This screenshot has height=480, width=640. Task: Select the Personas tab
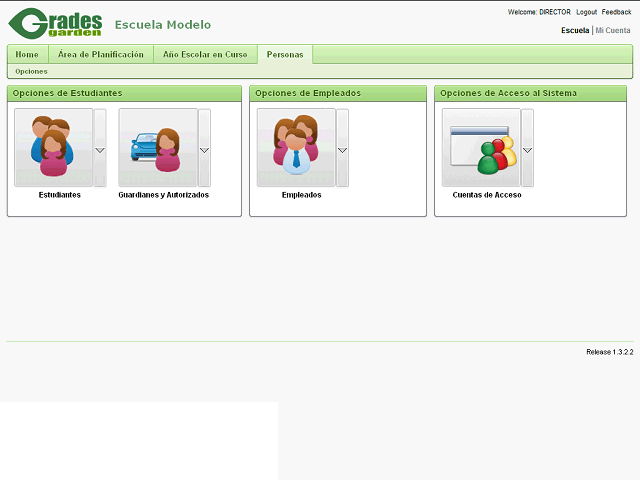click(x=285, y=54)
